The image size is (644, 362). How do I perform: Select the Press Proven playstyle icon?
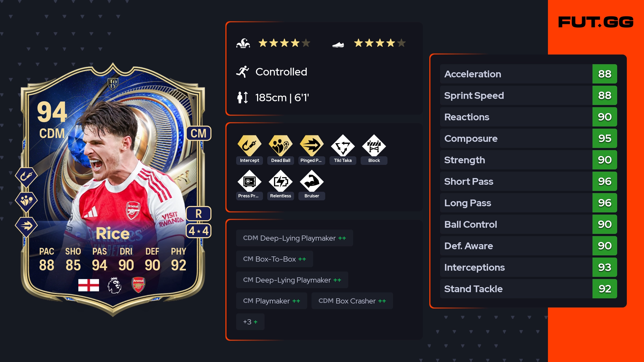pyautogui.click(x=249, y=181)
